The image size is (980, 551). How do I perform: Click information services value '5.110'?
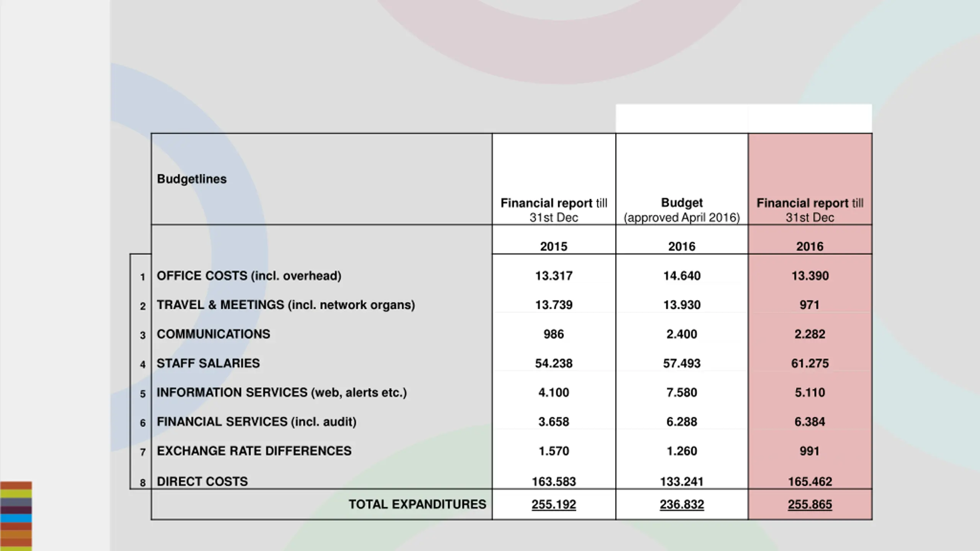tap(810, 393)
